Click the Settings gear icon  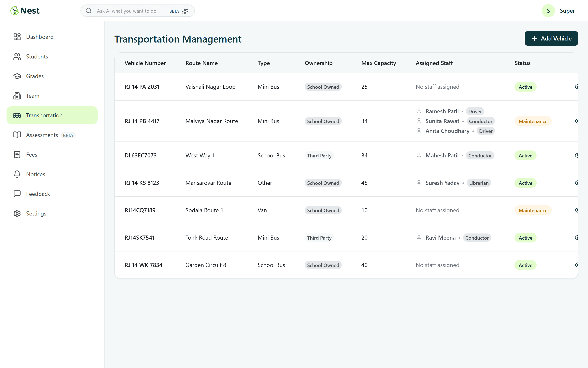17,213
